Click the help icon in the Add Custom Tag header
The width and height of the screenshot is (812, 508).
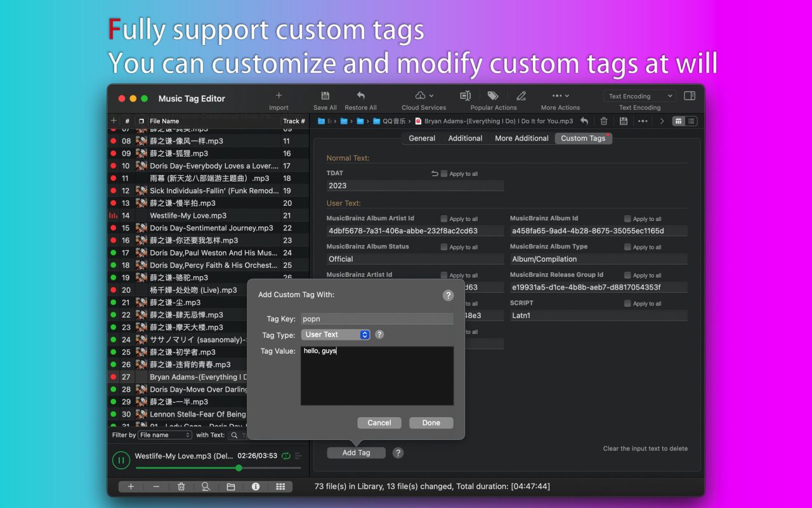click(x=448, y=295)
